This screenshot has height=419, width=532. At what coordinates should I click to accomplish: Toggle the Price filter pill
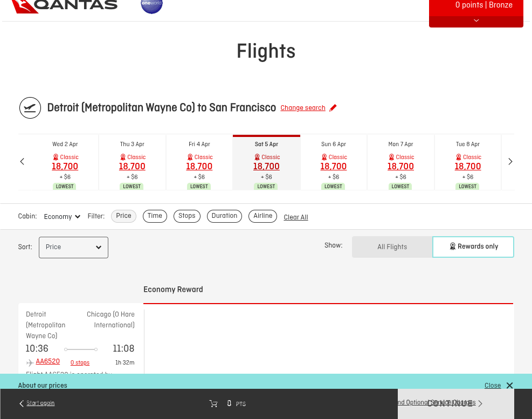[x=123, y=216]
